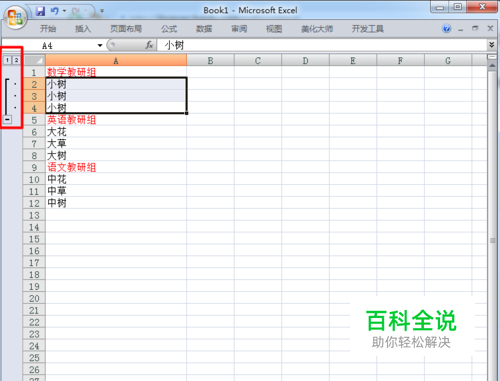Go to the 审阅 tab
The width and height of the screenshot is (500, 381).
pyautogui.click(x=239, y=29)
